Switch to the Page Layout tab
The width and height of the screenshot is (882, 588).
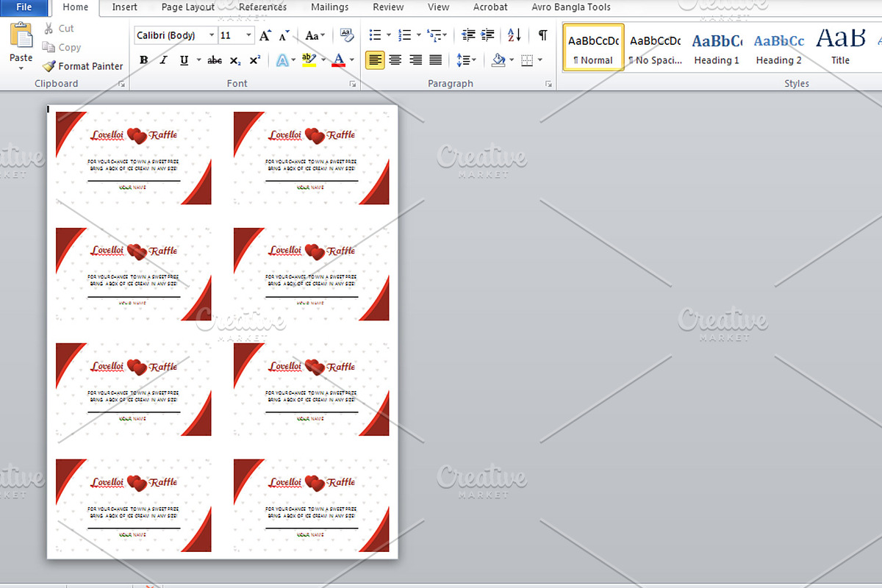point(188,7)
